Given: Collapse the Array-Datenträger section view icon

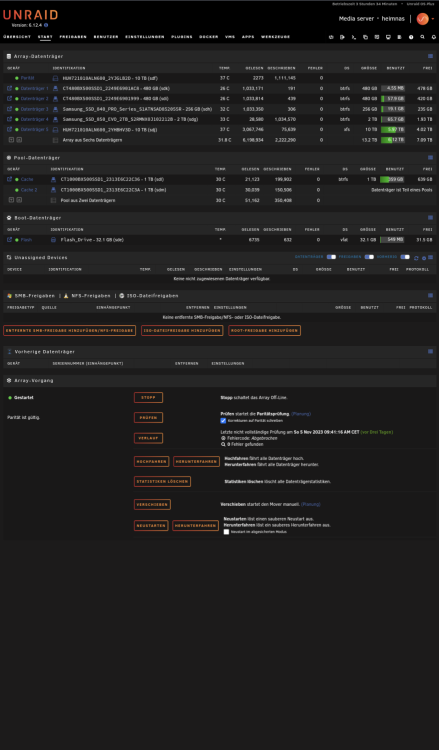Looking at the screenshot, I should point(430,56).
